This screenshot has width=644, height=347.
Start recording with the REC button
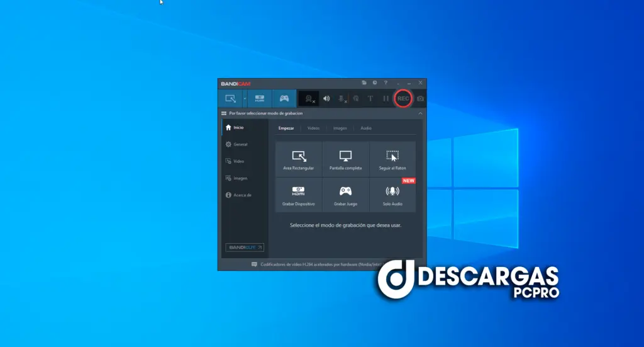[x=403, y=99]
